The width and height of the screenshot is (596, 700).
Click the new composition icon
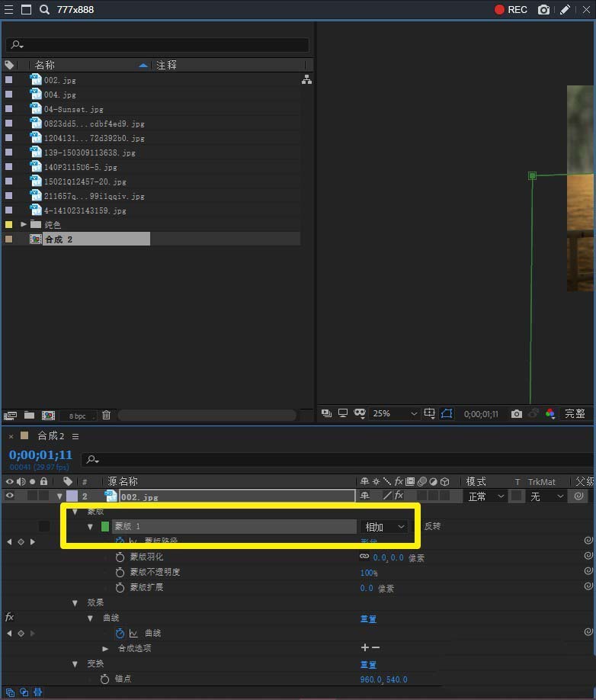click(48, 415)
